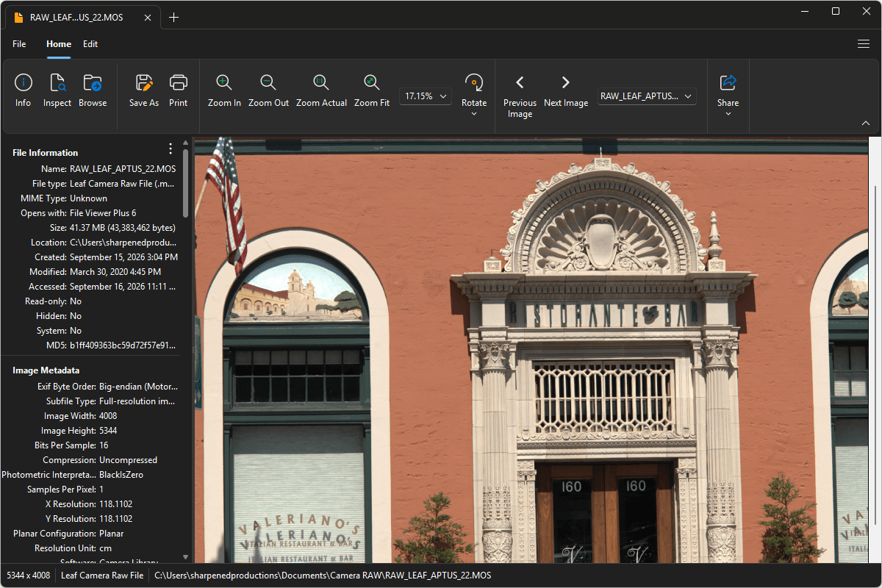
Task: Maximize the File Viewer Plus window
Action: click(x=836, y=11)
